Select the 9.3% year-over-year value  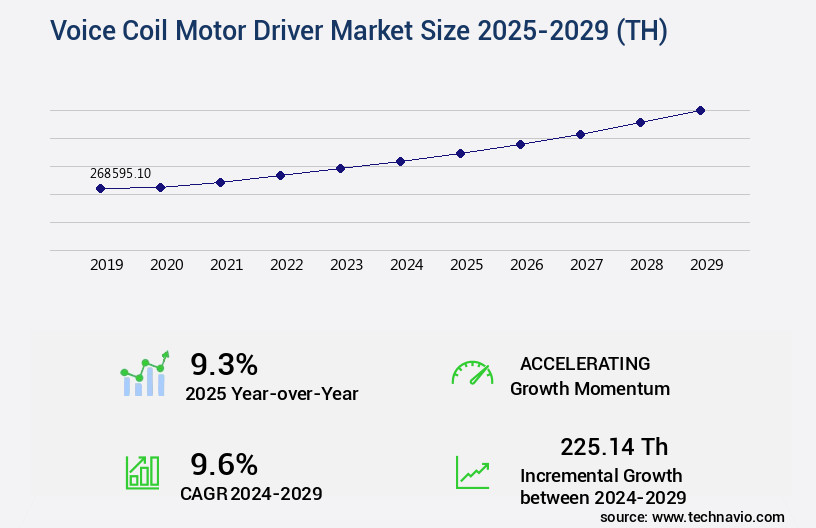[x=224, y=363]
